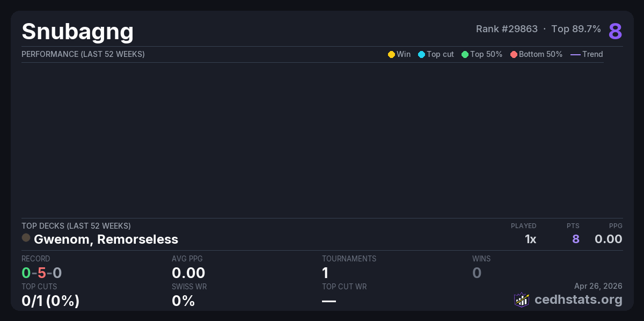644x321 pixels.
Task: Select the player name Snubagng
Action: 77,32
